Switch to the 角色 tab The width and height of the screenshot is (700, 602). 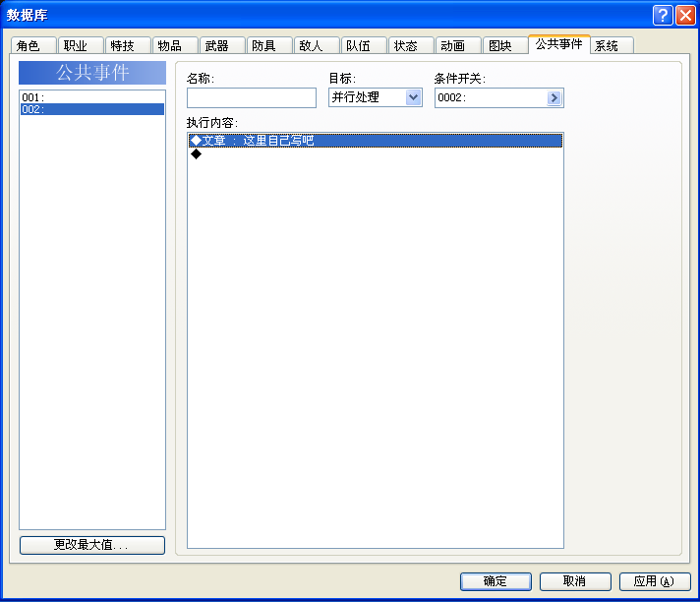tap(33, 45)
